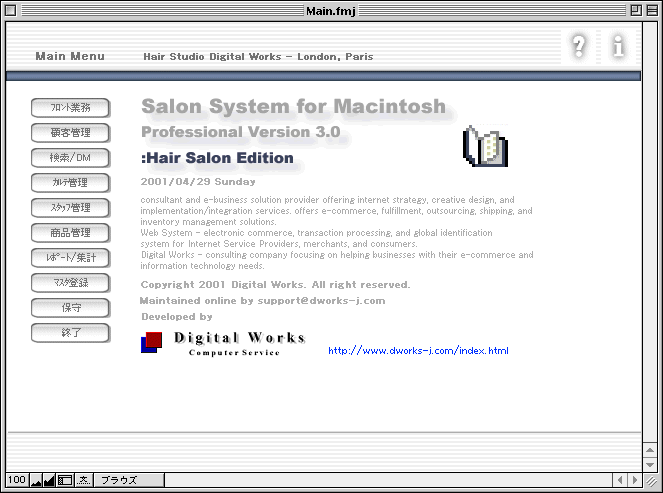Viewport: 663px width, 493px height.
Task: Click the window close box on the title bar
Action: click(11, 11)
